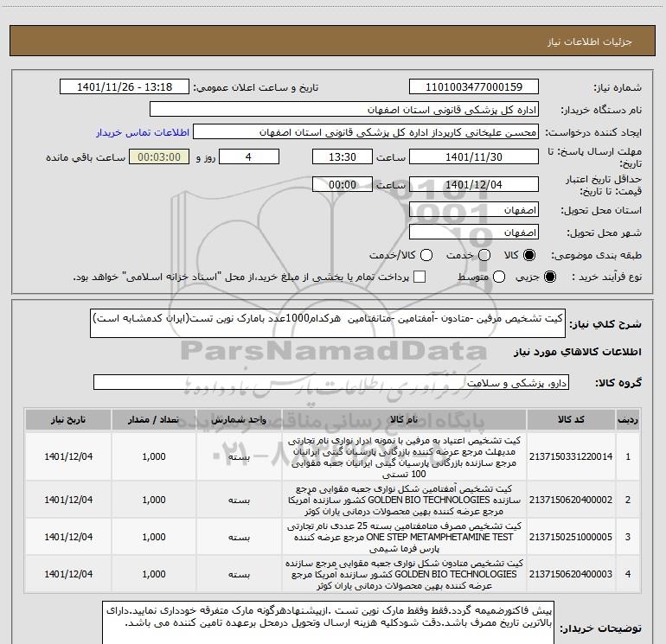Click the delivery province field اصفهان
This screenshot has width=666, height=644.
[474, 209]
